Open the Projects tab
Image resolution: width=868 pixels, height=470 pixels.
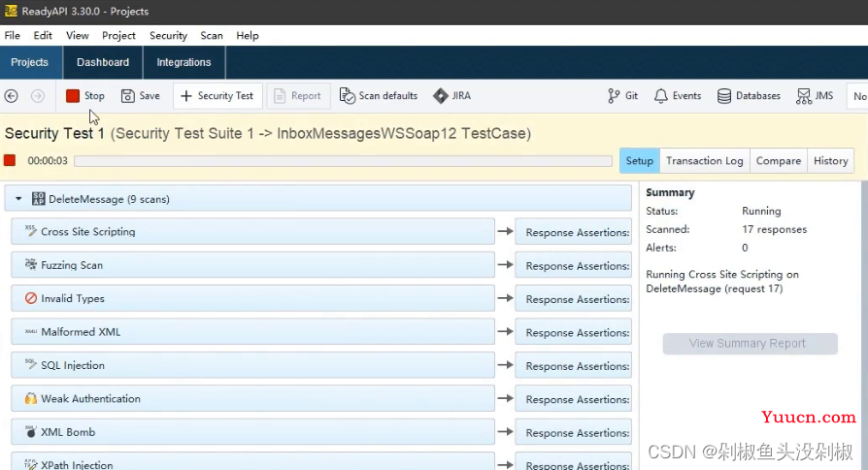30,62
